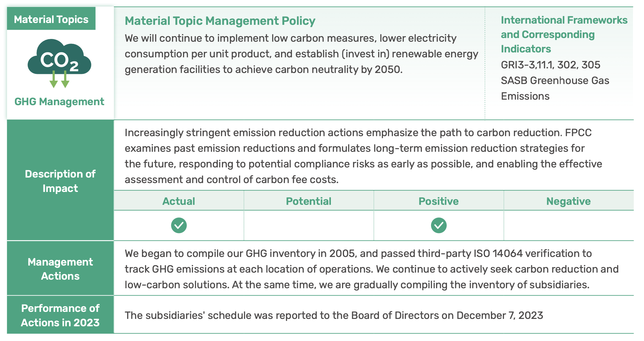Select the GRI3-3,11.1, 302, 305 line
644x341 pixels.
(x=550, y=65)
